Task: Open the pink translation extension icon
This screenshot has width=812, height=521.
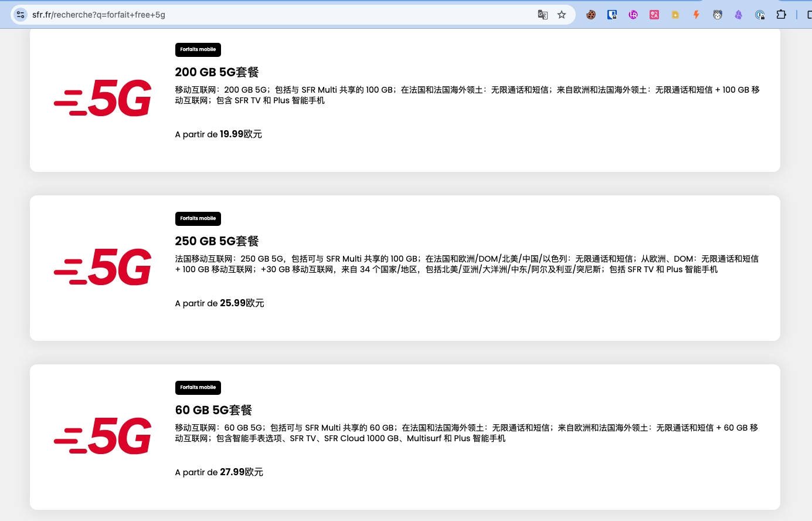Action: 654,15
